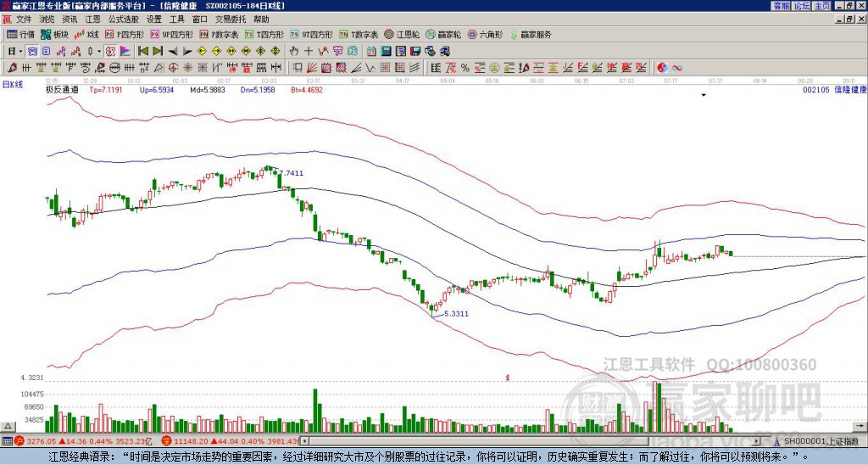The width and height of the screenshot is (868, 465).
Task: Expand the 日 period dropdown
Action: (20, 52)
